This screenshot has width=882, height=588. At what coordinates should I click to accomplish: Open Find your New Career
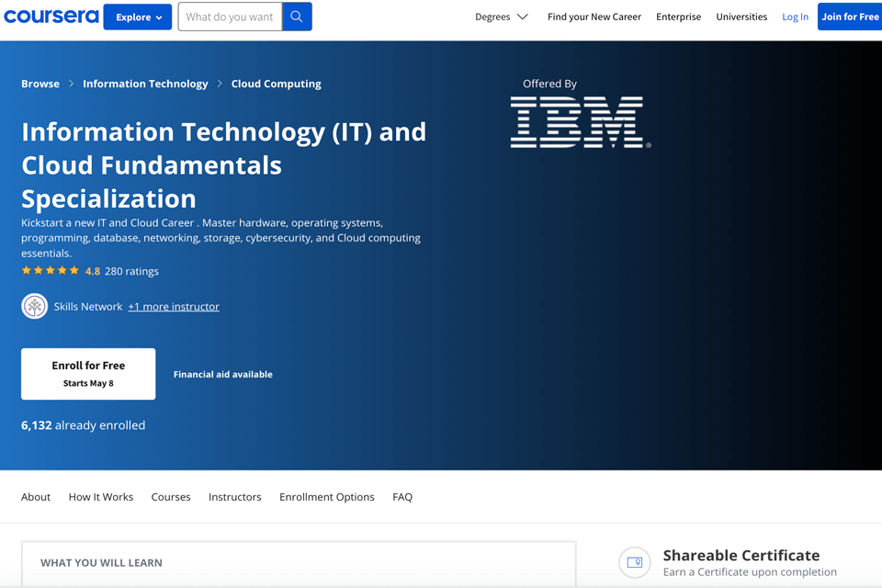pyautogui.click(x=594, y=17)
